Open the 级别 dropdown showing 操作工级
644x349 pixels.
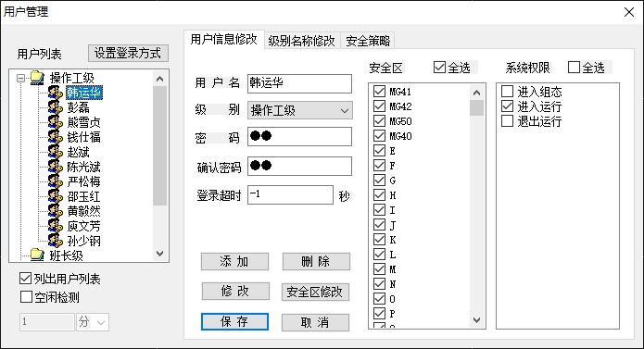(x=300, y=110)
